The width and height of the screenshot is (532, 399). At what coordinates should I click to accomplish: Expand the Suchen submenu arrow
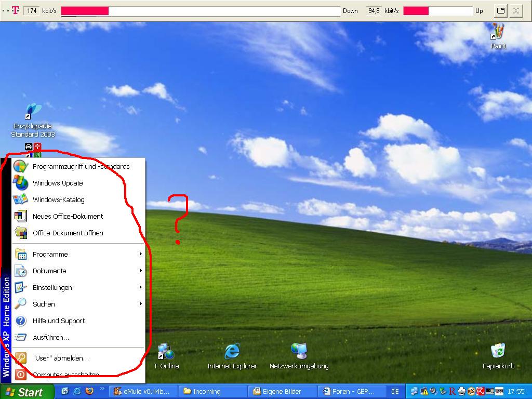click(140, 304)
